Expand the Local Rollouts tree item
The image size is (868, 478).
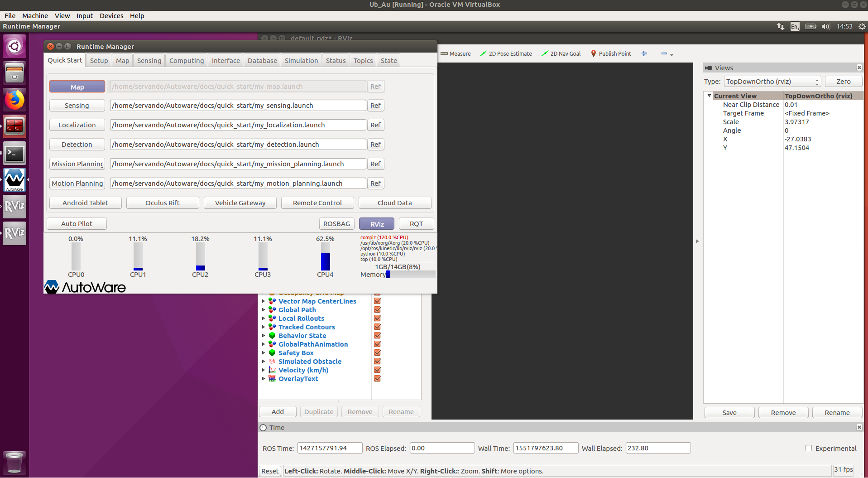[264, 318]
